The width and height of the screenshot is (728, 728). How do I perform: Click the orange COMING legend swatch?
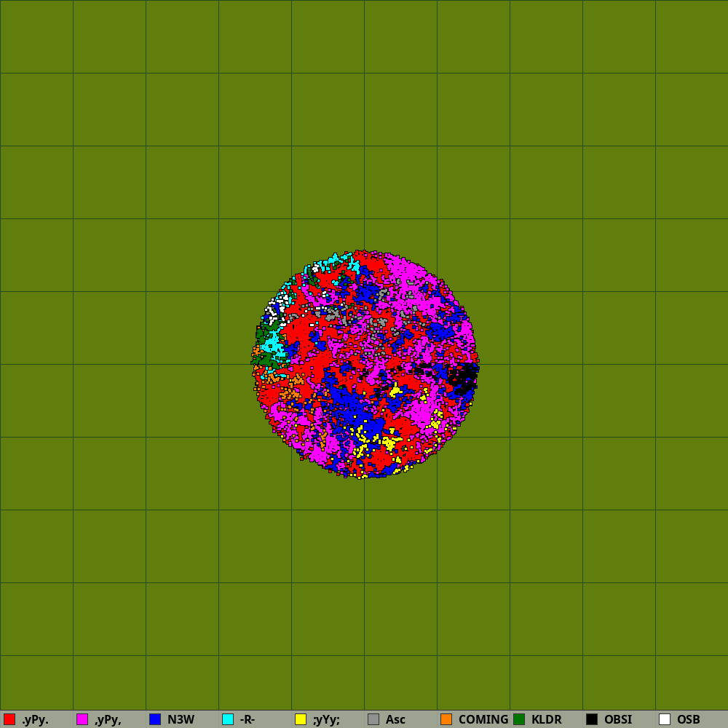pos(446,719)
